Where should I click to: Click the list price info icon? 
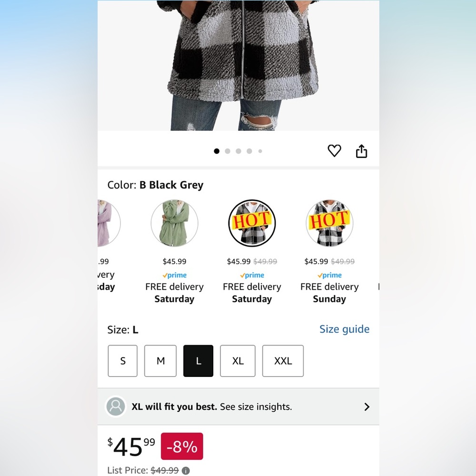click(186, 470)
